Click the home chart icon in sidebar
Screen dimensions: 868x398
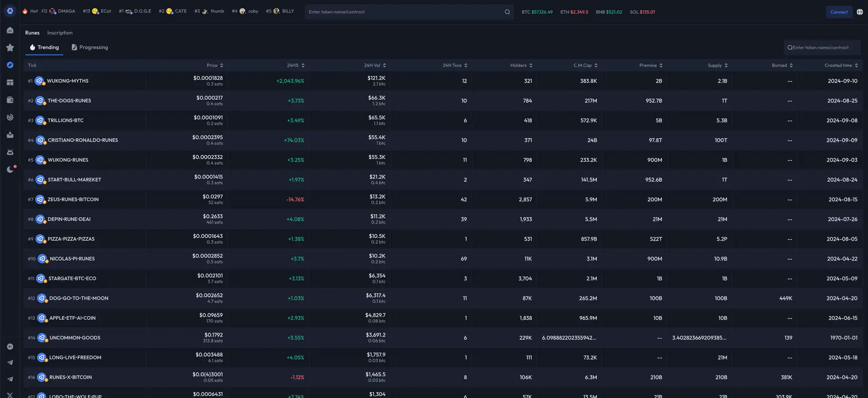[10, 30]
